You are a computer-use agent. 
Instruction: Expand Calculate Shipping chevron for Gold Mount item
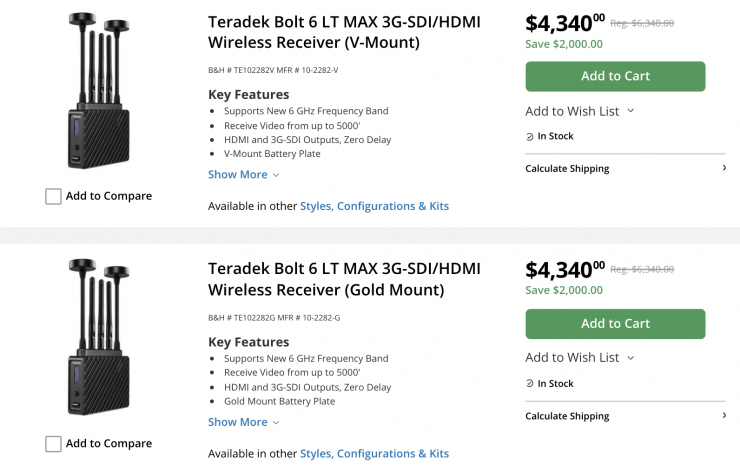[x=724, y=416]
